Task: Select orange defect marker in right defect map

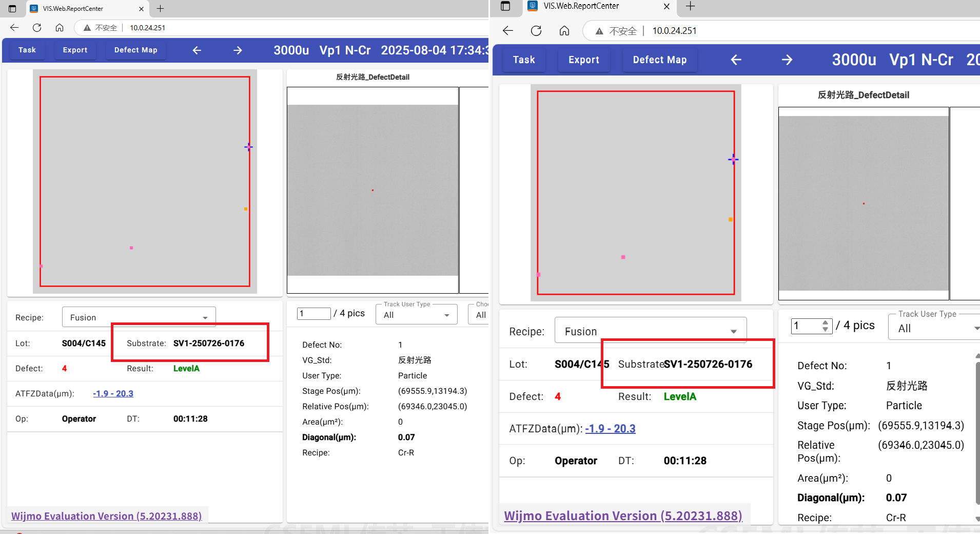Action: click(x=731, y=219)
